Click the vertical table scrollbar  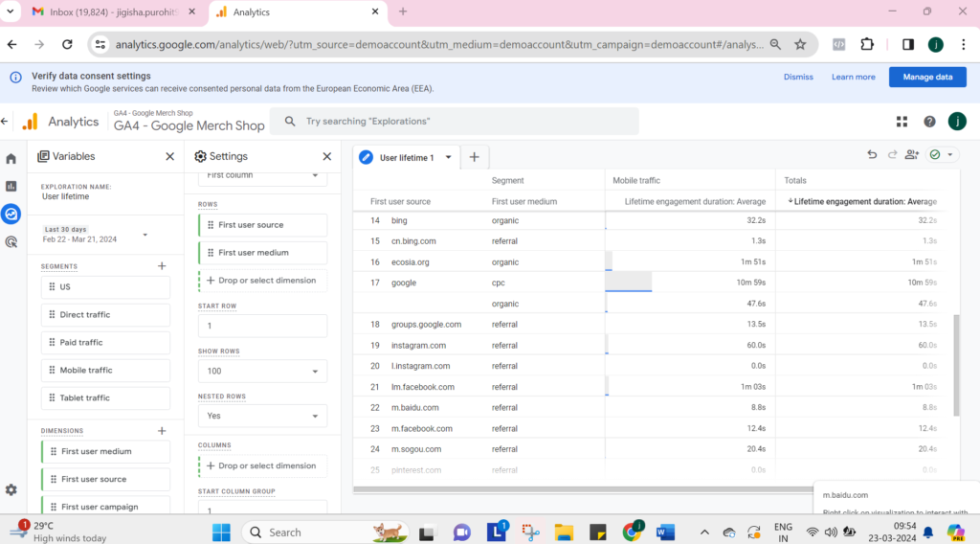pos(956,365)
